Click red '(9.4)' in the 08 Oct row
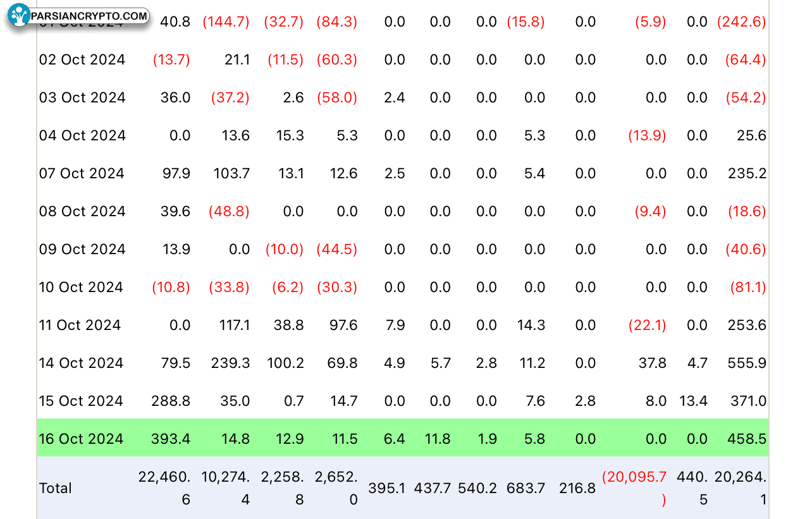Viewport: 812px width, 519px height. [650, 211]
